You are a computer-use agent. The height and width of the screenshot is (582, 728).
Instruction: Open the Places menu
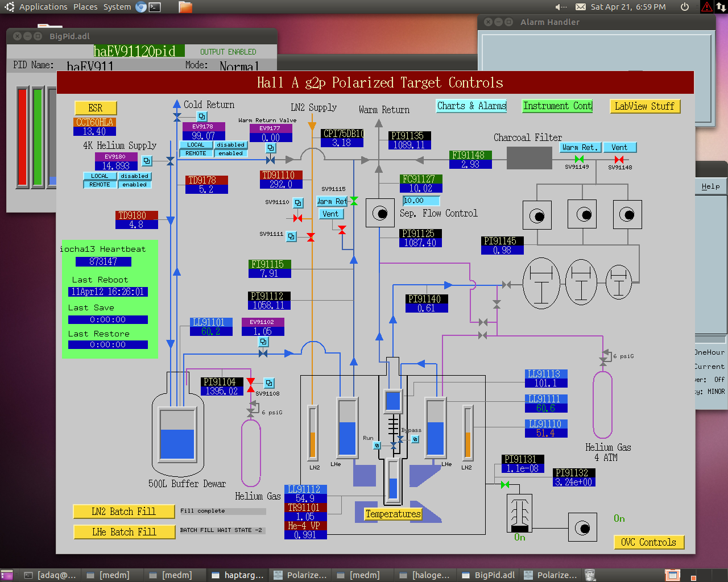point(85,7)
